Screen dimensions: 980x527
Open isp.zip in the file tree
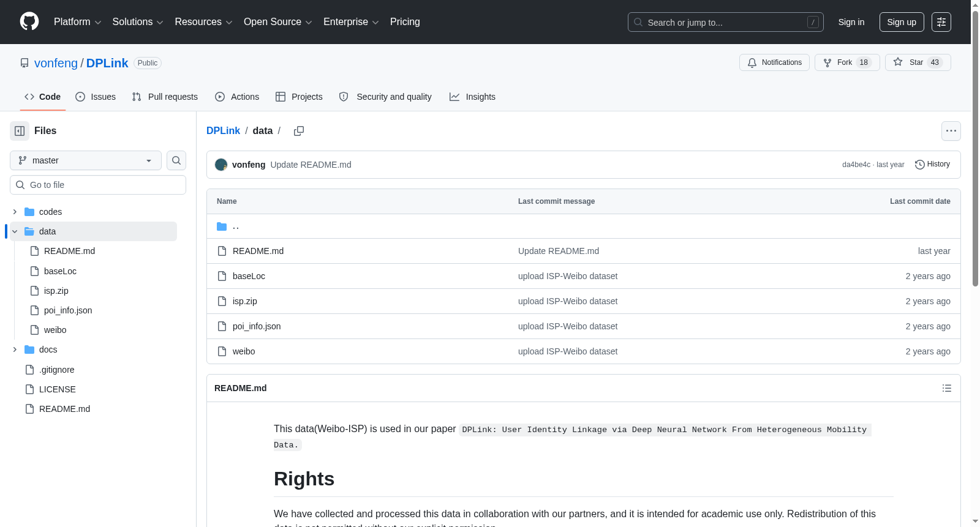(56, 291)
